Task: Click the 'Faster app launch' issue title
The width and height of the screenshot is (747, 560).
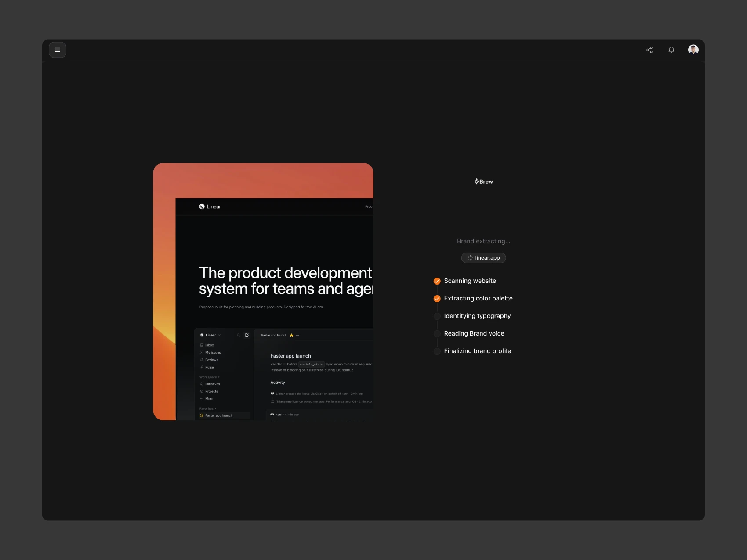Action: 290,356
